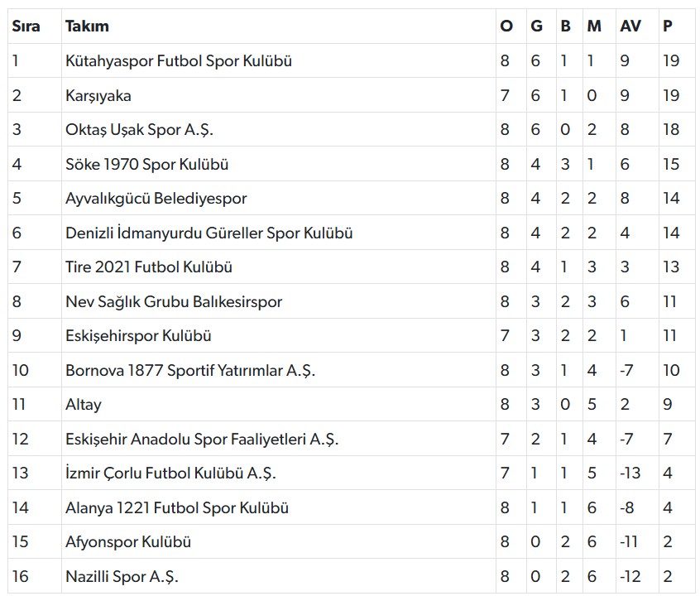Viewport: 700px width, 596px height.
Task: Select Afyonspor Kulübü row
Action: (x=128, y=542)
